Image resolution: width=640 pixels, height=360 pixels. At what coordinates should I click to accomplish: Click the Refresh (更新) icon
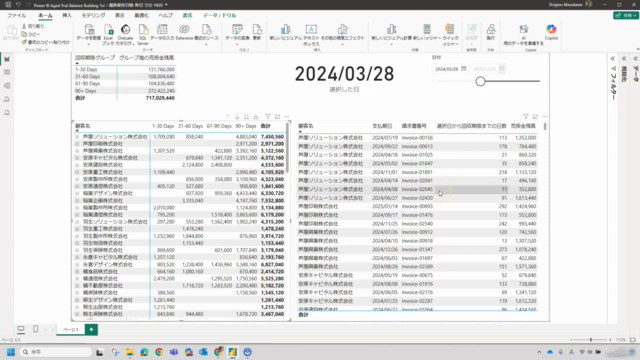(257, 30)
